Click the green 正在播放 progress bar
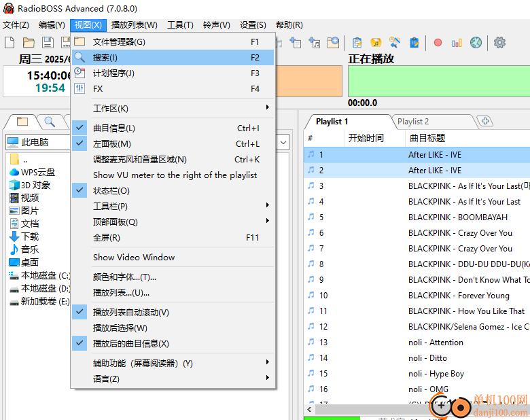 439,81
